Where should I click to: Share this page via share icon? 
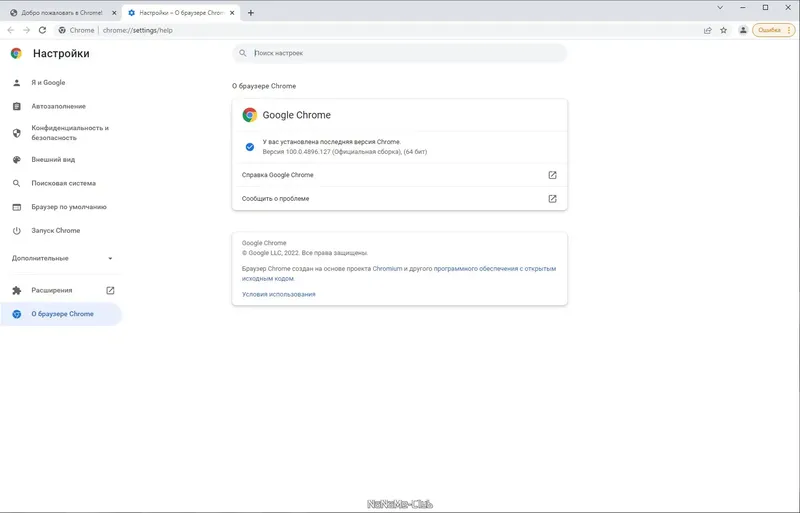708,30
